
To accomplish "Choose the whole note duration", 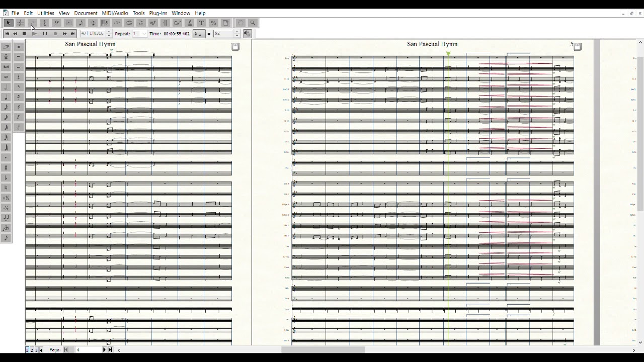I will (x=6, y=77).
